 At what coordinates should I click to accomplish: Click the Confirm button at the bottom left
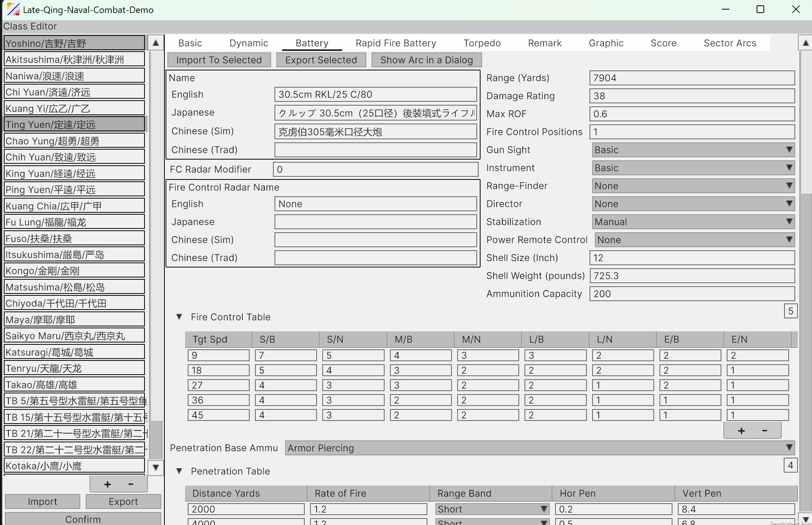click(83, 519)
